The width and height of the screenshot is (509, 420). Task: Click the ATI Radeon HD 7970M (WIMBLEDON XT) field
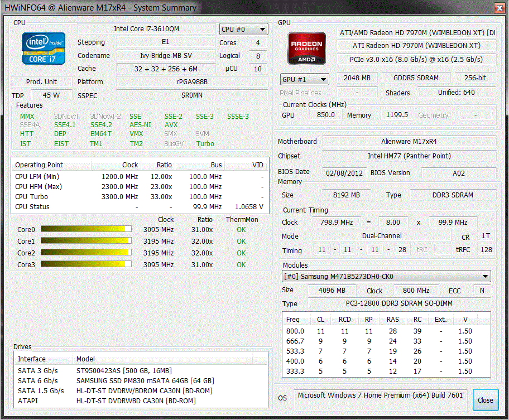416,45
